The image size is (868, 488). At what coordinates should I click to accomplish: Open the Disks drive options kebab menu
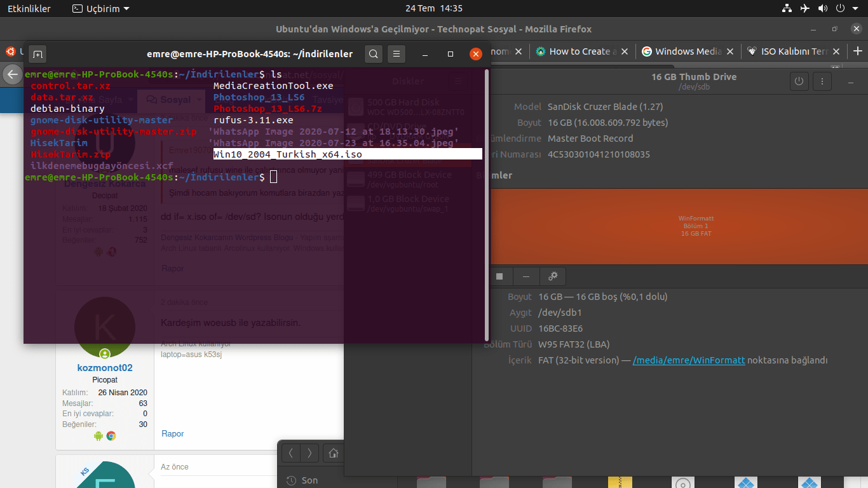(x=822, y=81)
